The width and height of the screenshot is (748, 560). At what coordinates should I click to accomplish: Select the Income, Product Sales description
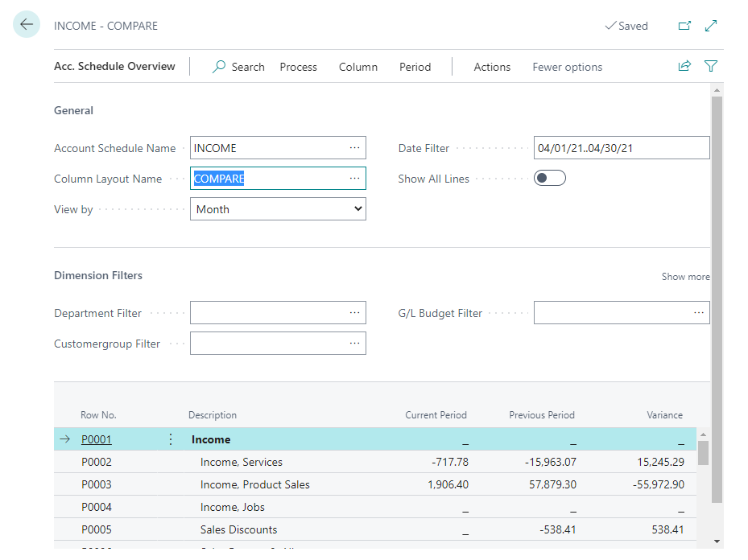(x=254, y=484)
